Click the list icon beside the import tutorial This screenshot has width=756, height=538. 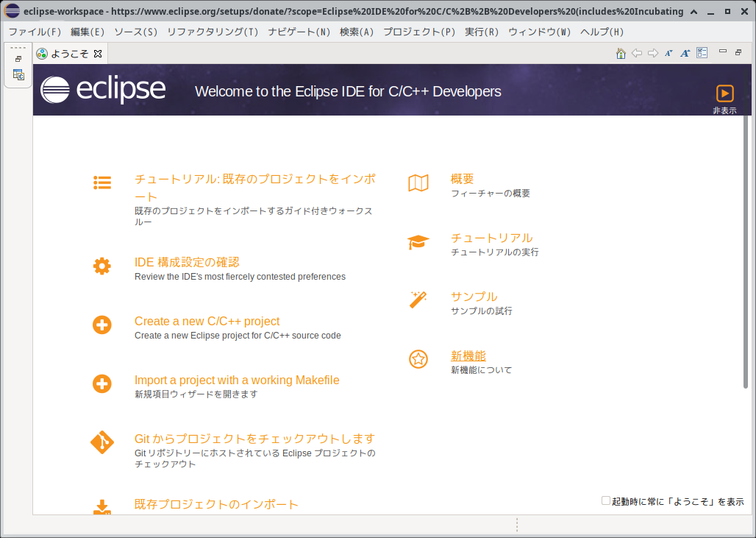[102, 183]
